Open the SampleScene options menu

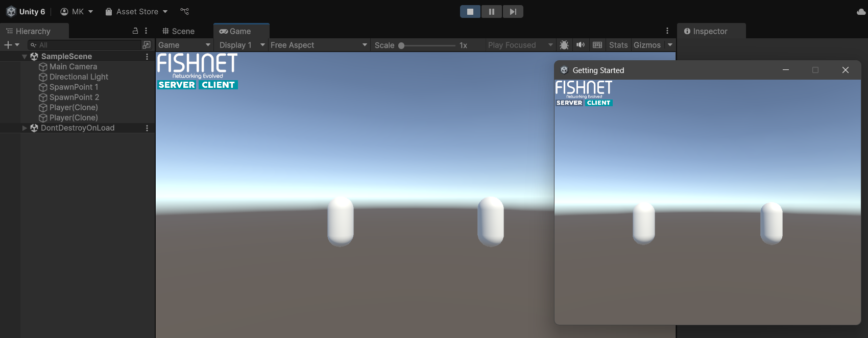147,57
